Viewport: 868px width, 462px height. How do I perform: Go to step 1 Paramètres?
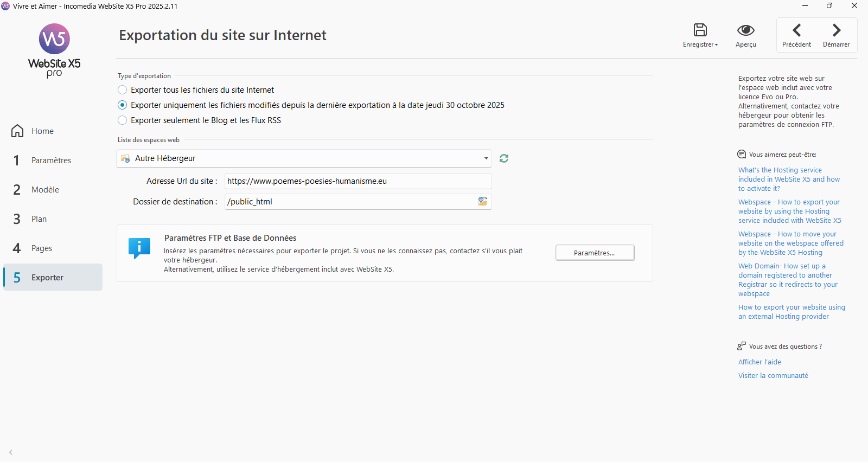(x=51, y=161)
